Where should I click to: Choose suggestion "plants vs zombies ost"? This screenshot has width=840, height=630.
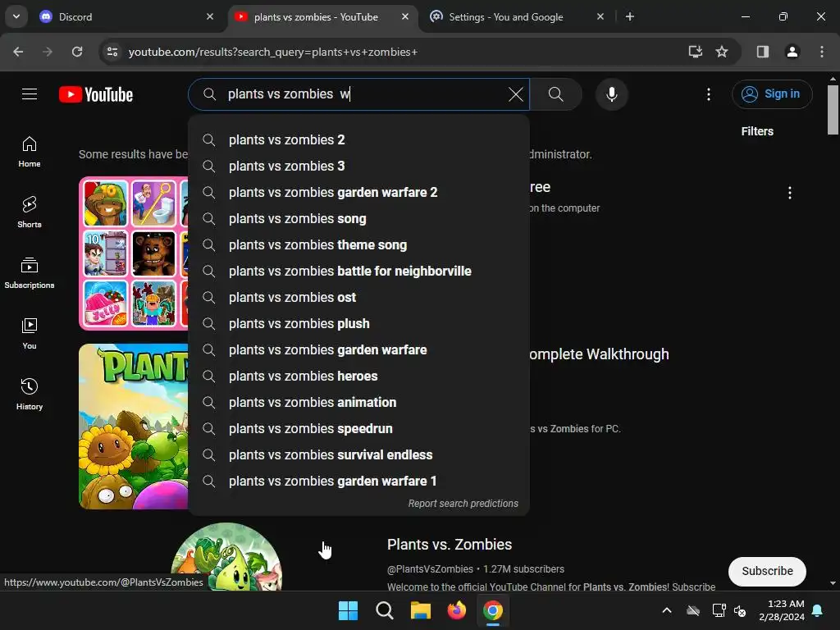(359, 297)
